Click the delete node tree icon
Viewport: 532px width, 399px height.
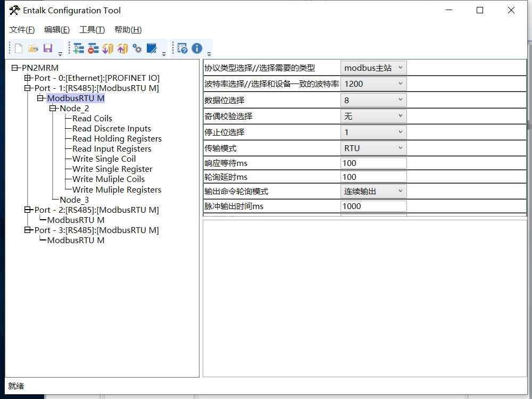pos(93,48)
